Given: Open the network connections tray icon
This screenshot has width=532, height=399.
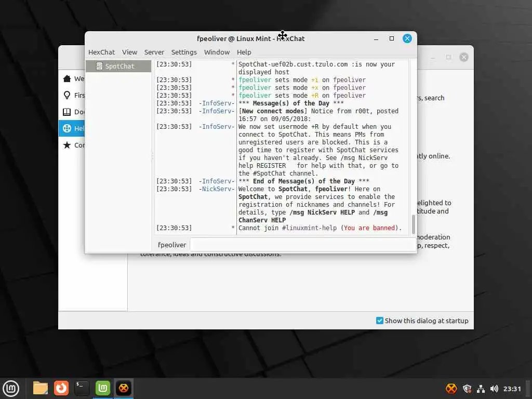Looking at the screenshot, I should pos(481,389).
